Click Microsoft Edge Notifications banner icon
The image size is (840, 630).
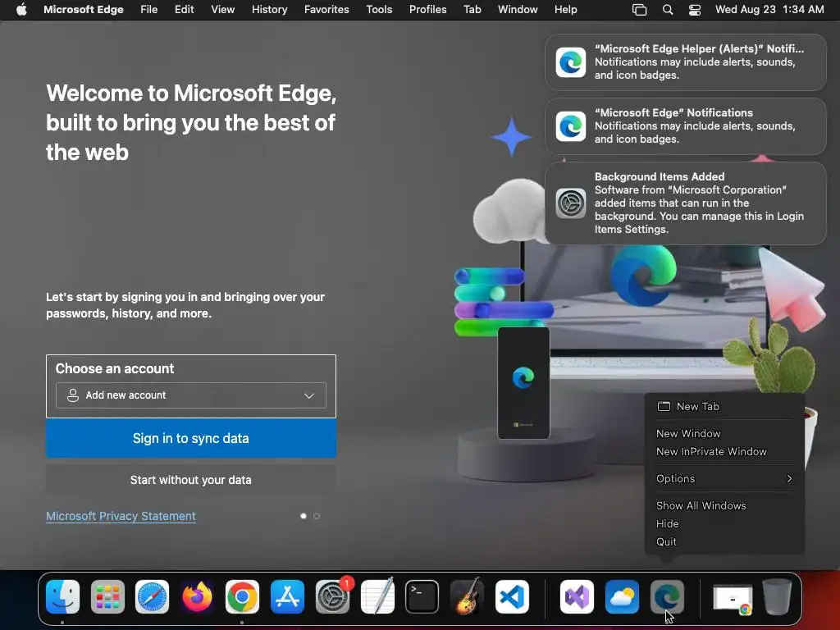571,126
